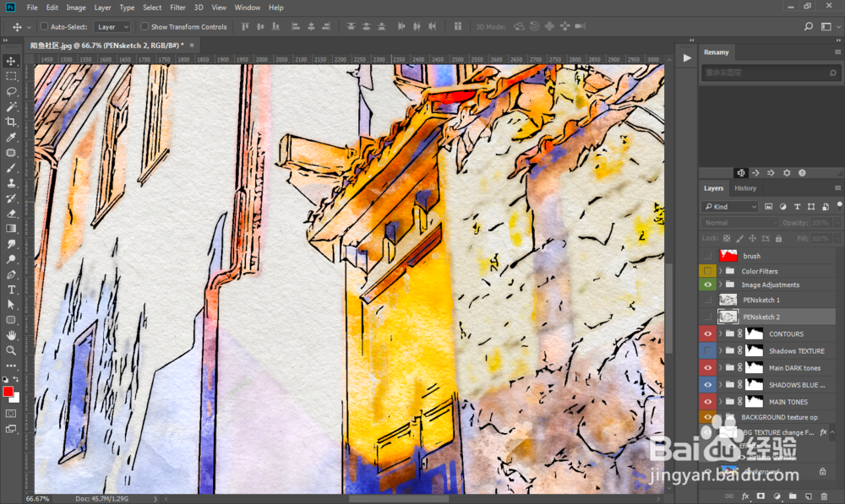This screenshot has width=845, height=504.
Task: Select the Crop tool
Action: pos(11,122)
